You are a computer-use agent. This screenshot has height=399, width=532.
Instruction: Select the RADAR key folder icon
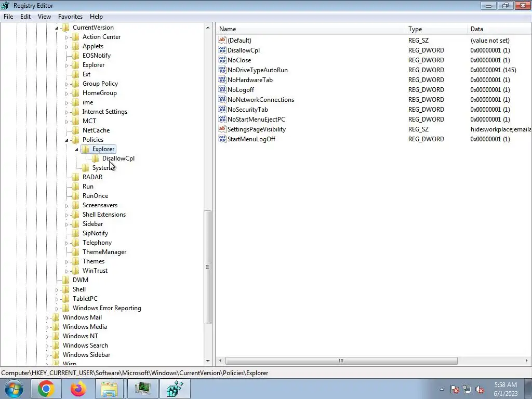[76, 177]
